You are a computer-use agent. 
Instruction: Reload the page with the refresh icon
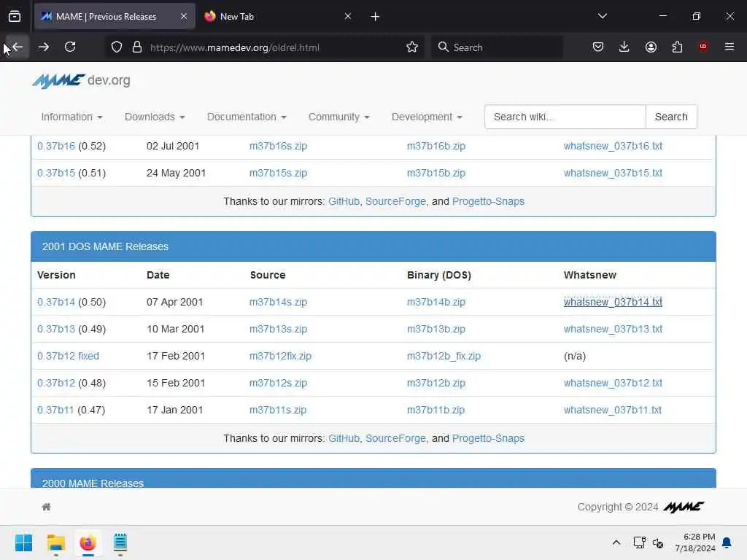point(70,47)
